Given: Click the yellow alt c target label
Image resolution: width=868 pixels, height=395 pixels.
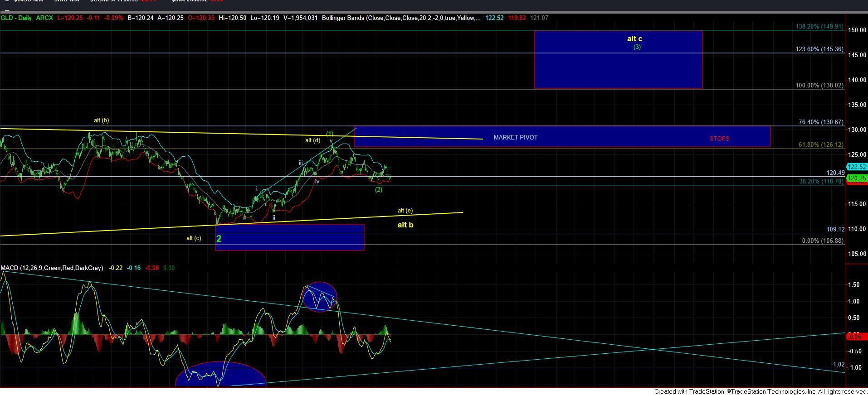Looking at the screenshot, I should coord(634,39).
